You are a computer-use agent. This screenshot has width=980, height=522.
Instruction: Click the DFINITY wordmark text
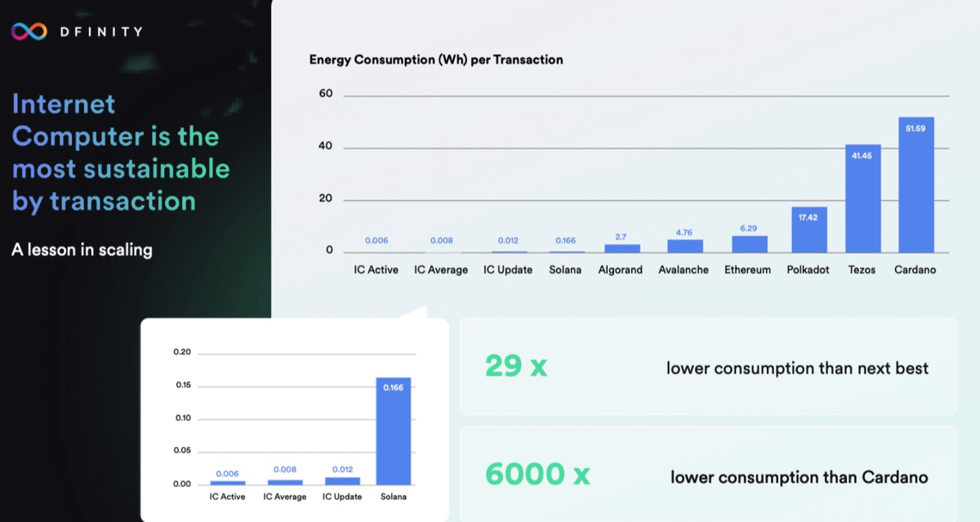(x=102, y=32)
